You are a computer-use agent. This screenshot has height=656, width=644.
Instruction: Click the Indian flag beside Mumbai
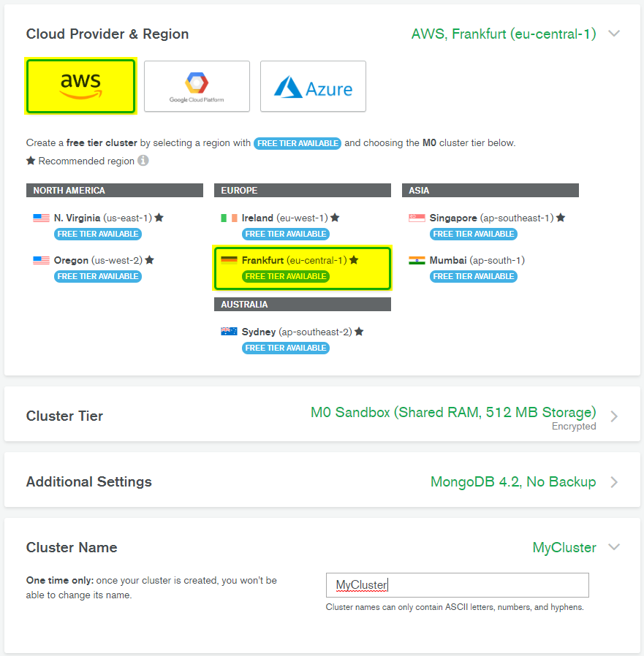tap(417, 260)
